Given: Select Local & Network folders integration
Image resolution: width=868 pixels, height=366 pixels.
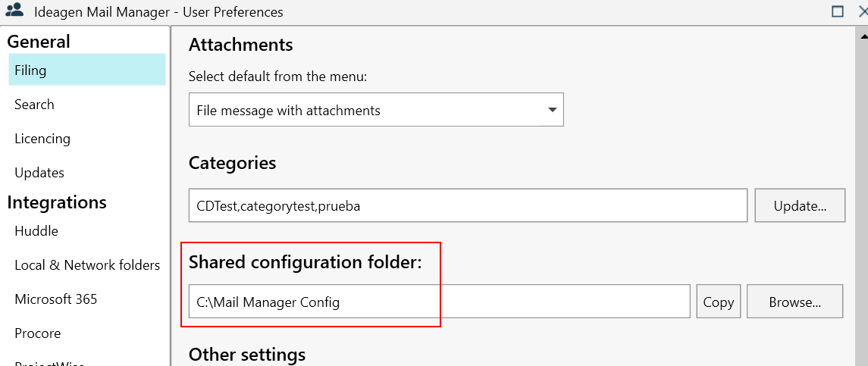Looking at the screenshot, I should point(87,265).
